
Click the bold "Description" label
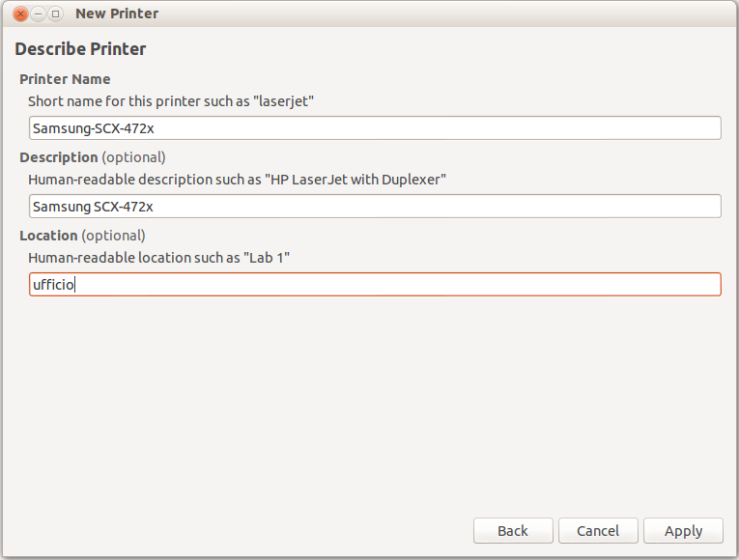coord(58,157)
